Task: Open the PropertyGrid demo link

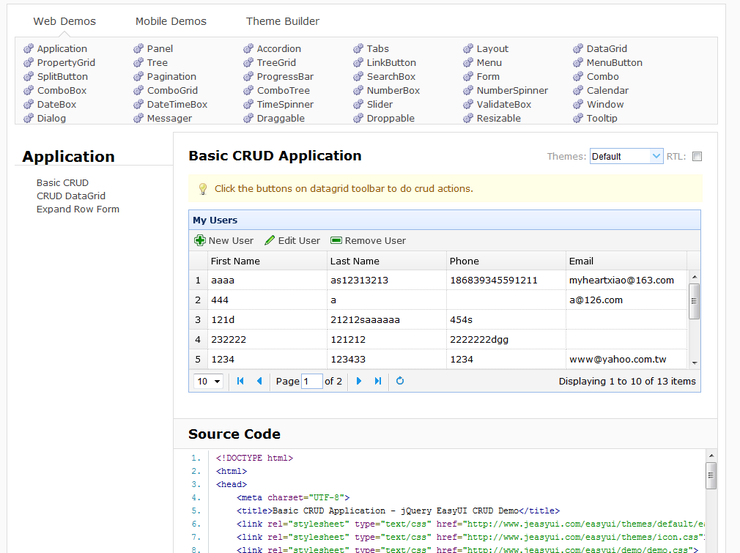Action: coord(66,63)
